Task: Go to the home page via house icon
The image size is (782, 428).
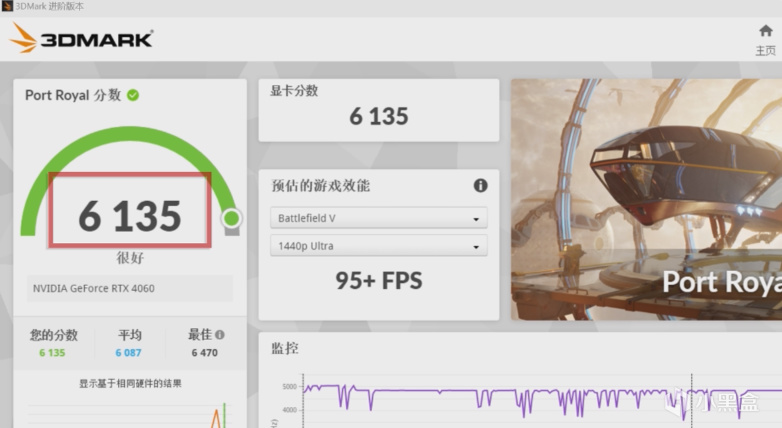Action: pyautogui.click(x=766, y=31)
